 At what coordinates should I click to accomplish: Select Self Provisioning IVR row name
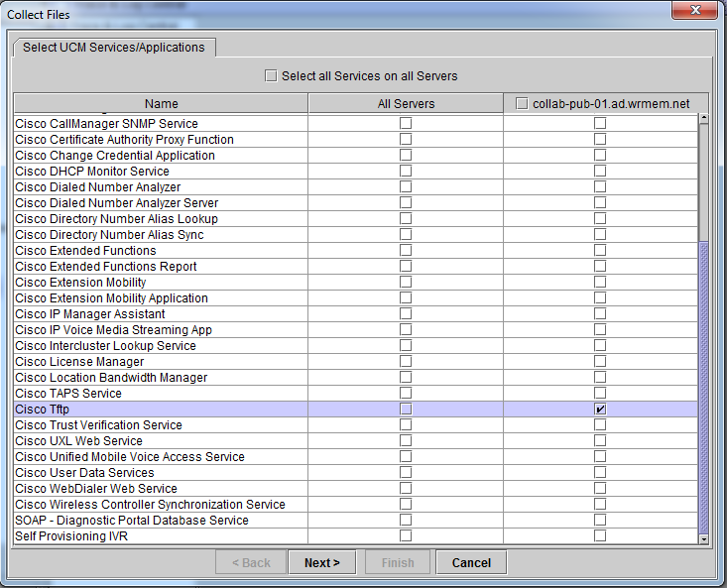[x=71, y=536]
